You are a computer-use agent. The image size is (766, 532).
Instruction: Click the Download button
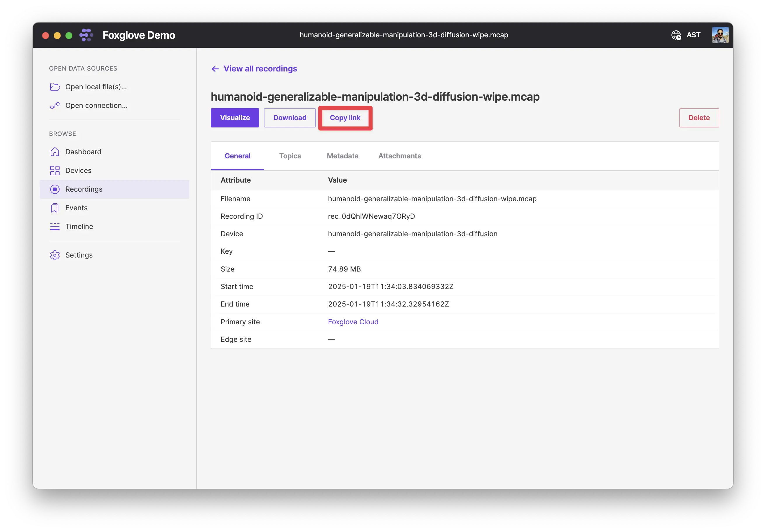(x=289, y=118)
